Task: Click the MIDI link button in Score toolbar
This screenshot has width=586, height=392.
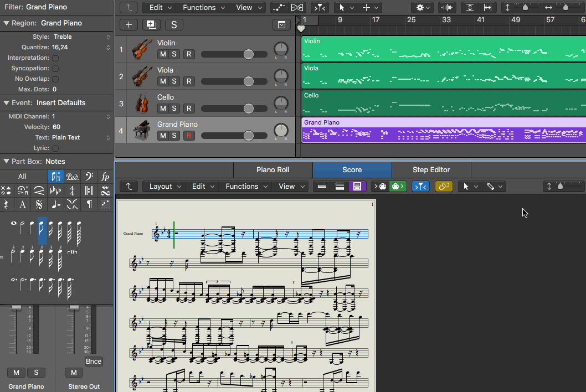Action: click(444, 187)
